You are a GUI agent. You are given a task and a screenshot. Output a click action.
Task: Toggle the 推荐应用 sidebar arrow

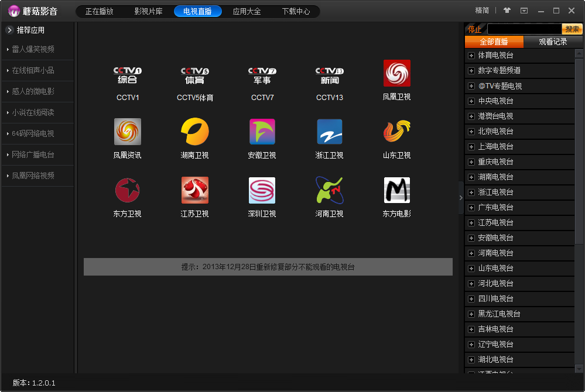[10, 30]
